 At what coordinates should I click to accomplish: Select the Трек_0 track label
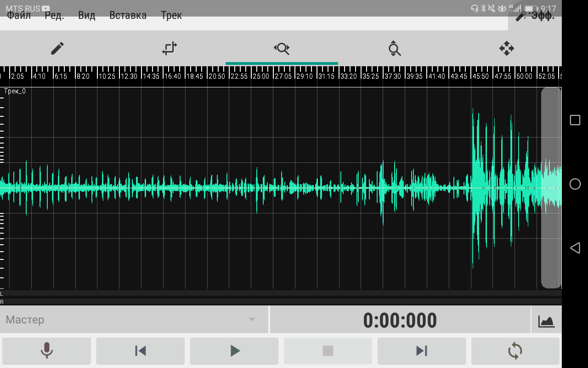15,91
